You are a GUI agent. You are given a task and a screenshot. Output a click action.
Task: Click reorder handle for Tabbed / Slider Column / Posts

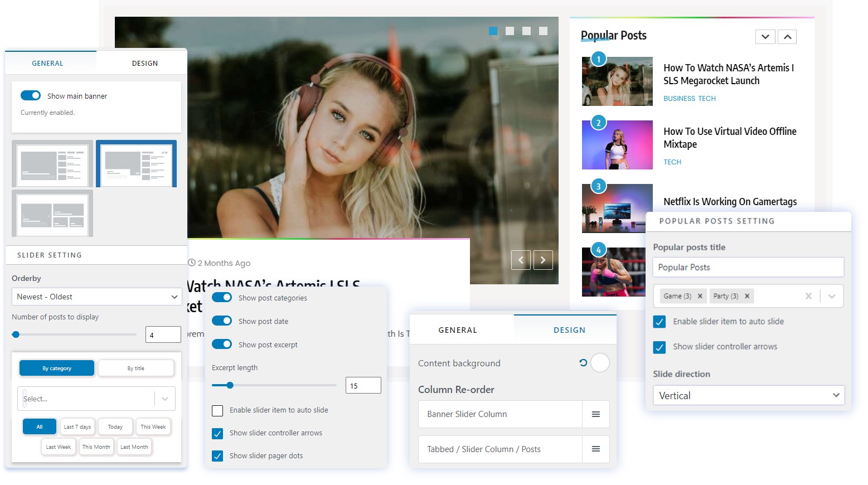tap(595, 449)
